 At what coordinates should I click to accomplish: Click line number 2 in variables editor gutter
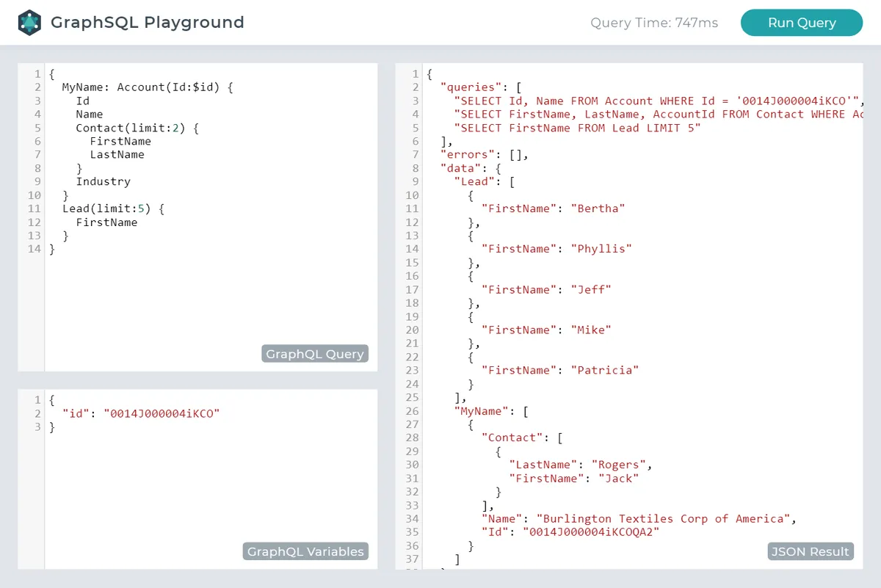click(37, 414)
